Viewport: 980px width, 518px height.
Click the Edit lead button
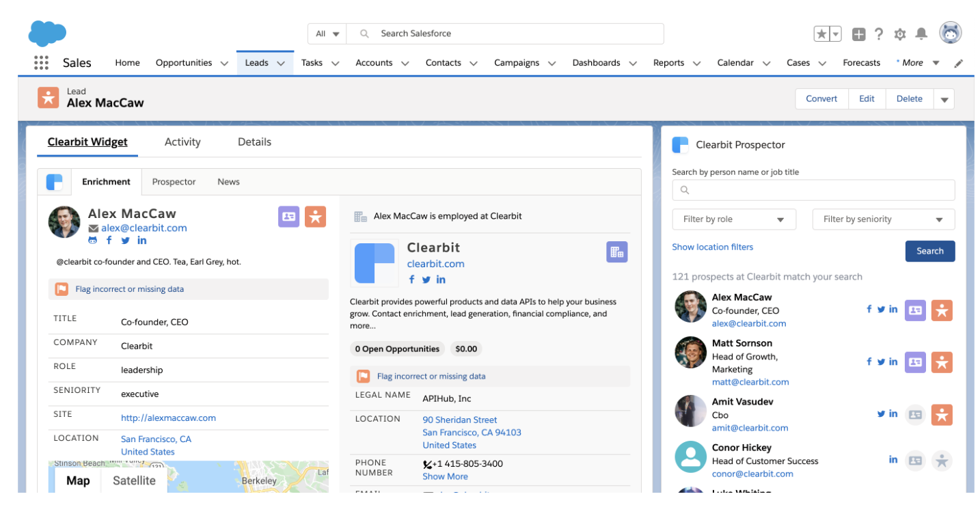coord(867,99)
